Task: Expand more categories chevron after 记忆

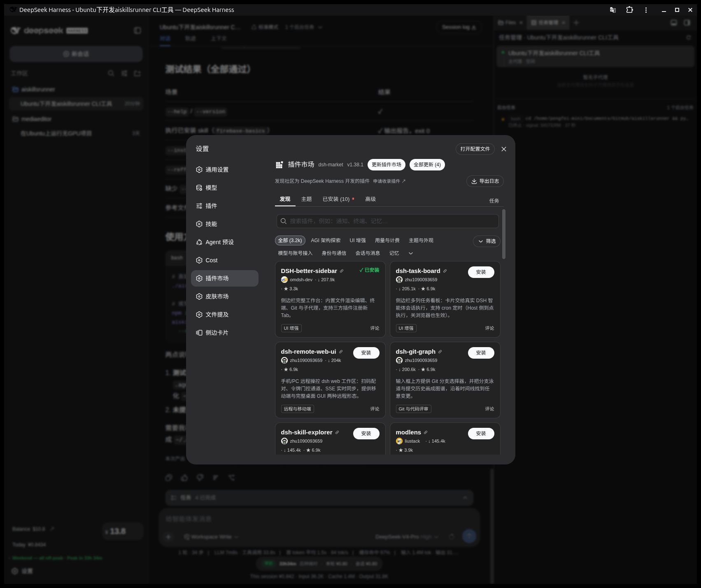Action: coord(411,253)
